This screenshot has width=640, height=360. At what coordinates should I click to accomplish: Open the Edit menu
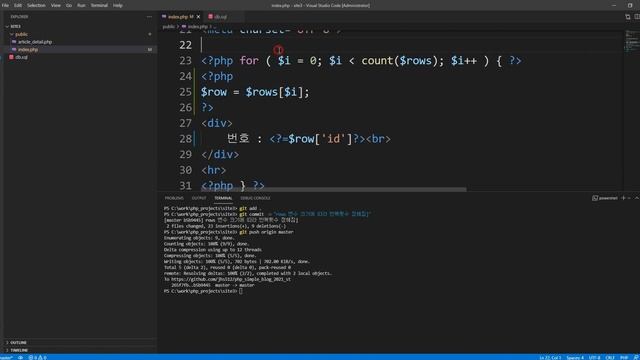(x=18, y=5)
